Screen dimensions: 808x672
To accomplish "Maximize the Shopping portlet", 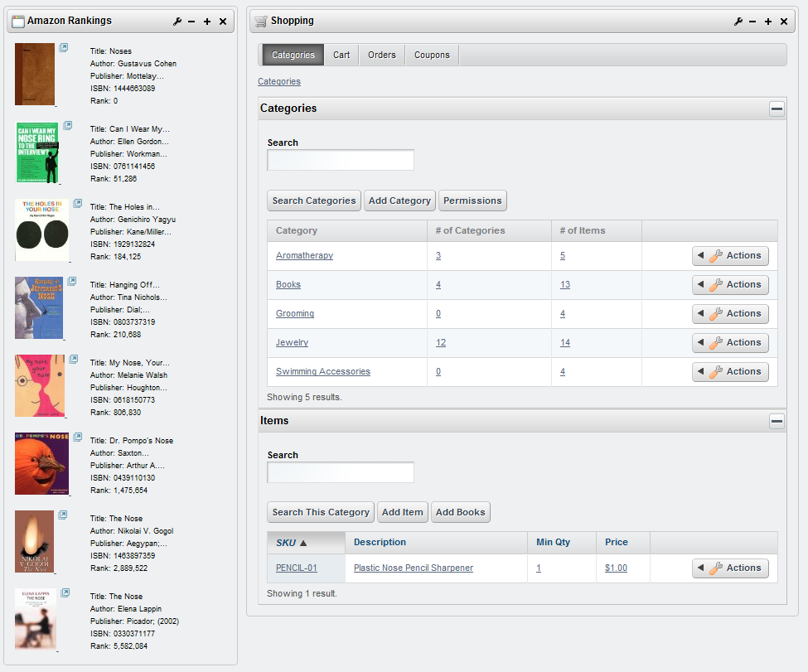I will pyautogui.click(x=768, y=21).
